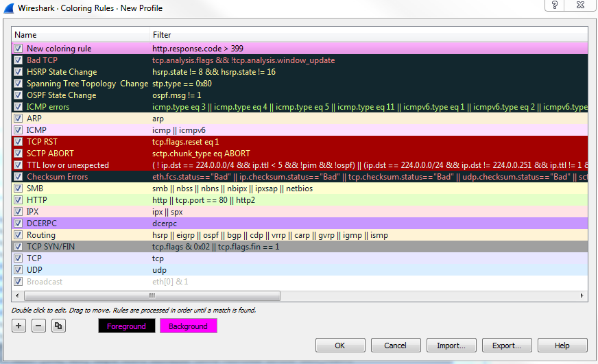Select the 'OSPF State Change' name
The width and height of the screenshot is (598, 364).
click(62, 95)
